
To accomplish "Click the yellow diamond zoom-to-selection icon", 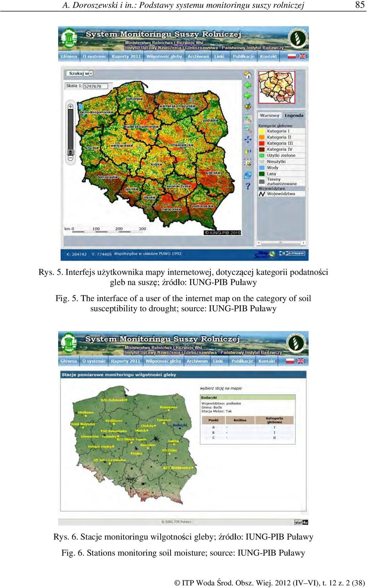I will click(x=248, y=106).
